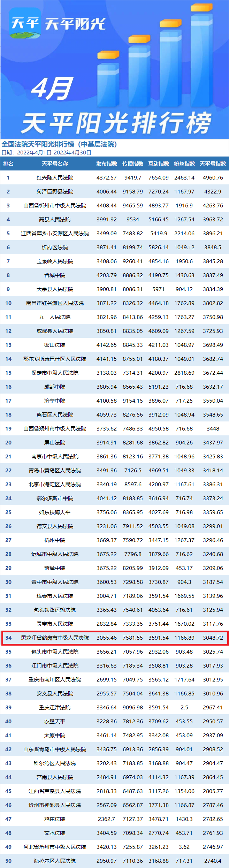The width and height of the screenshot is (229, 868).
Task: Select the name 鄂尔多斯市中院
Action: 55,498
